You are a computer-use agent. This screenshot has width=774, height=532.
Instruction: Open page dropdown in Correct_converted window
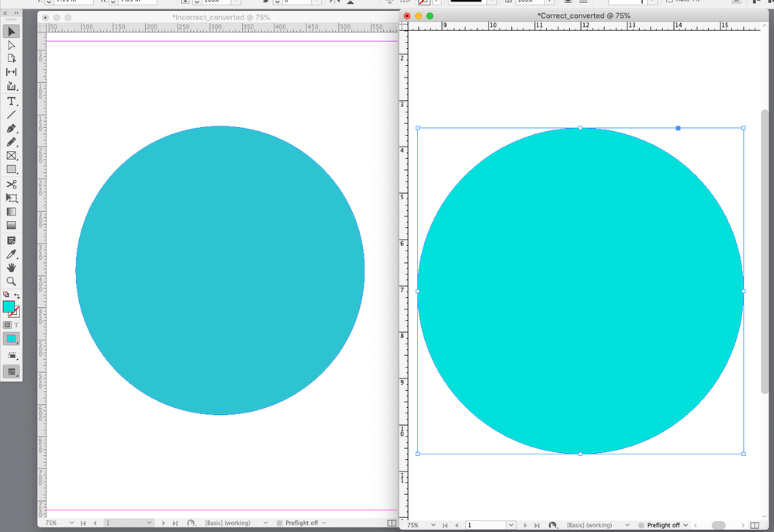(511, 525)
